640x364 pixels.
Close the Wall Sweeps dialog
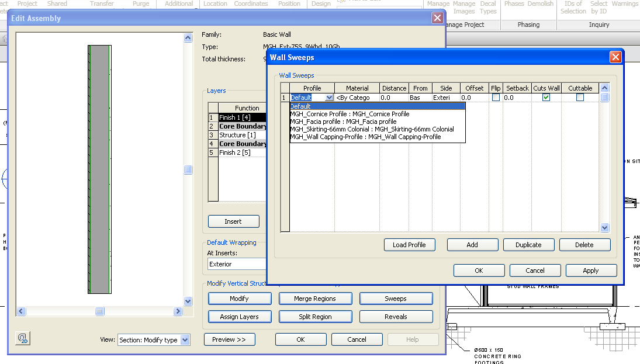(x=615, y=57)
